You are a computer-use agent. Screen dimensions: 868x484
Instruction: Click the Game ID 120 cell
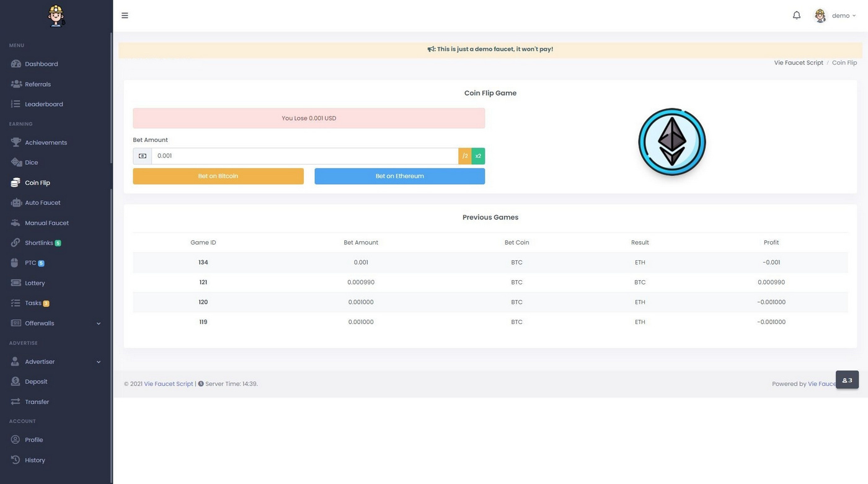point(203,302)
